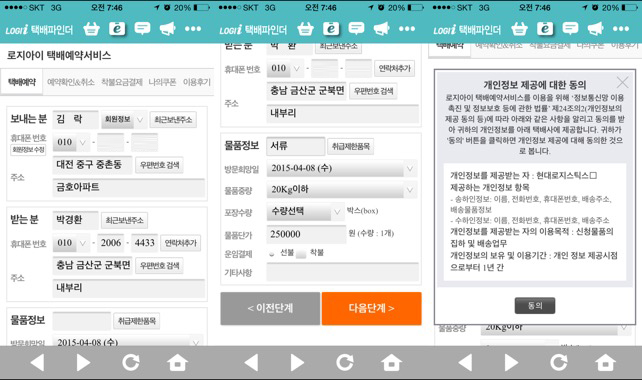Tap reload icon under the 다음단계 button screen

345,362
